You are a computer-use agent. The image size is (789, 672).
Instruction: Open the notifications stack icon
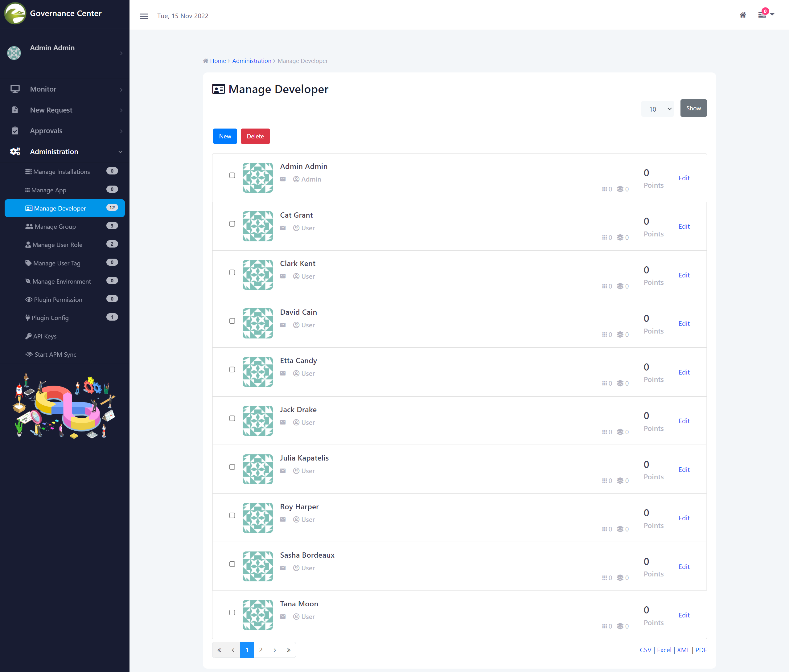pyautogui.click(x=762, y=15)
